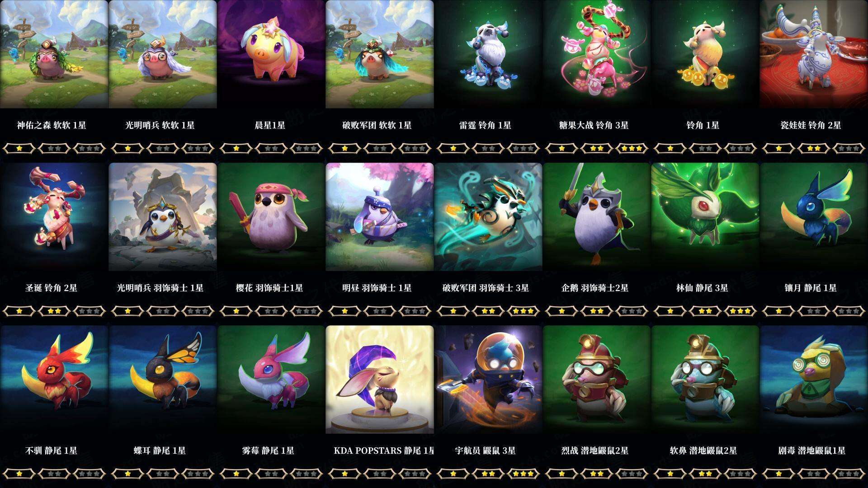Open the 晨星 star pig artwork
The width and height of the screenshot is (868, 488).
[x=271, y=54]
